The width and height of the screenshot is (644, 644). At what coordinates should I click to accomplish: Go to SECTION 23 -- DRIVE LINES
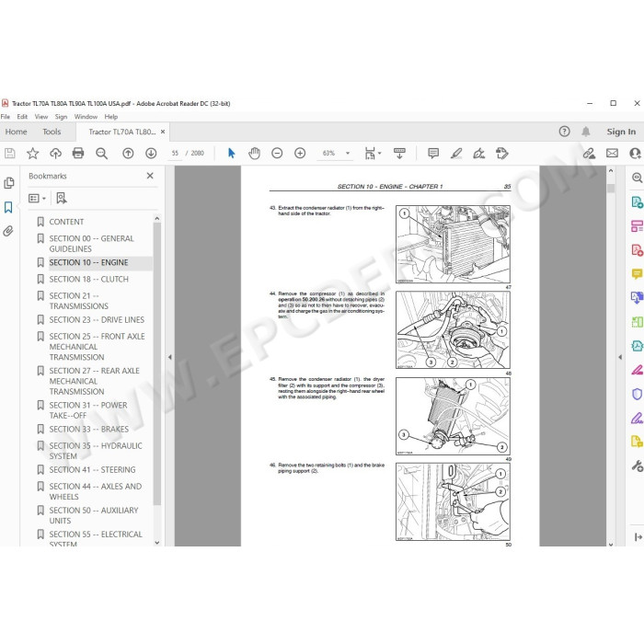(97, 319)
